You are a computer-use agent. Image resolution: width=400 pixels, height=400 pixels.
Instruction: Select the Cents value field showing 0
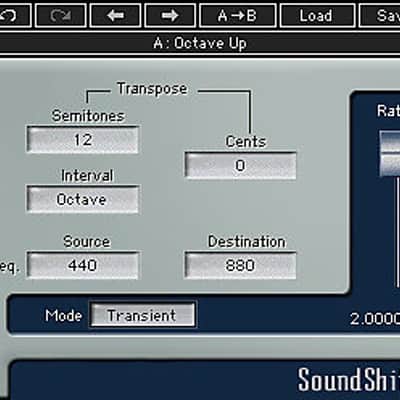click(x=240, y=166)
